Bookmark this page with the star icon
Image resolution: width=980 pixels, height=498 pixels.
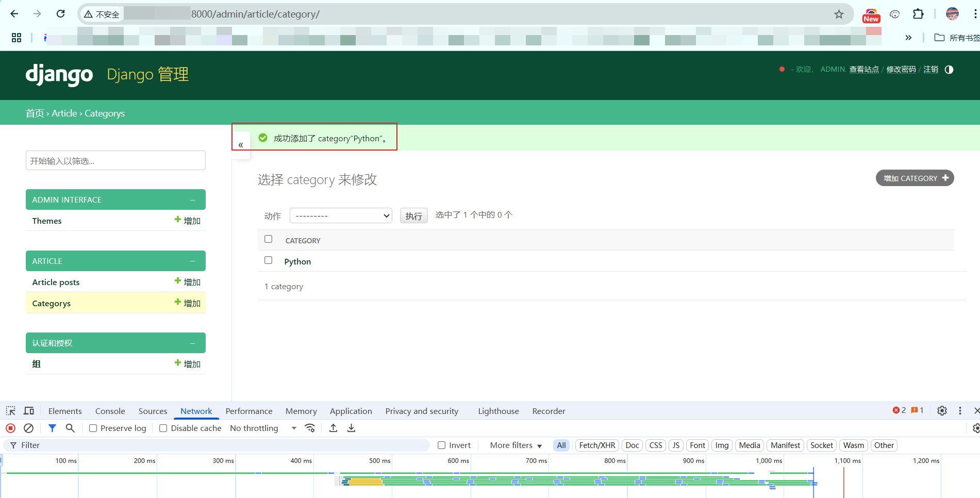pos(839,14)
